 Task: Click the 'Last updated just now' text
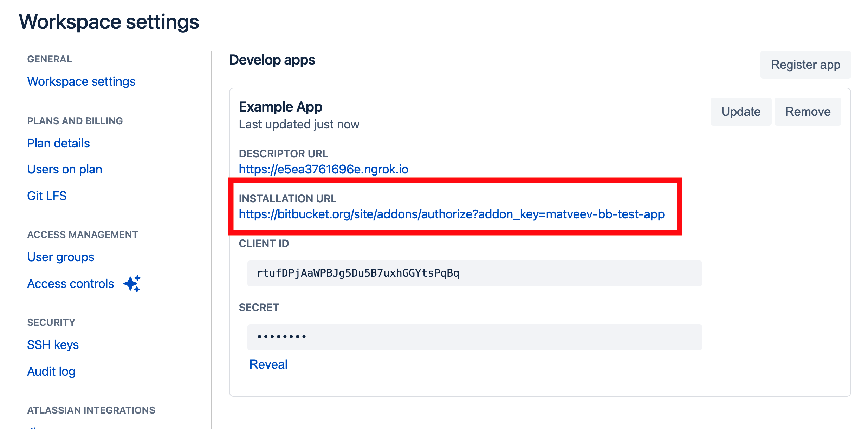pos(299,124)
